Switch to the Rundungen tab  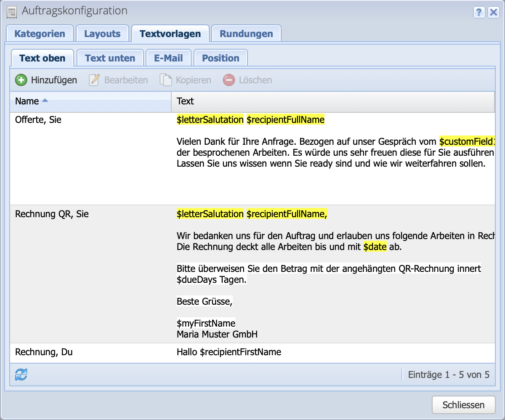(246, 33)
